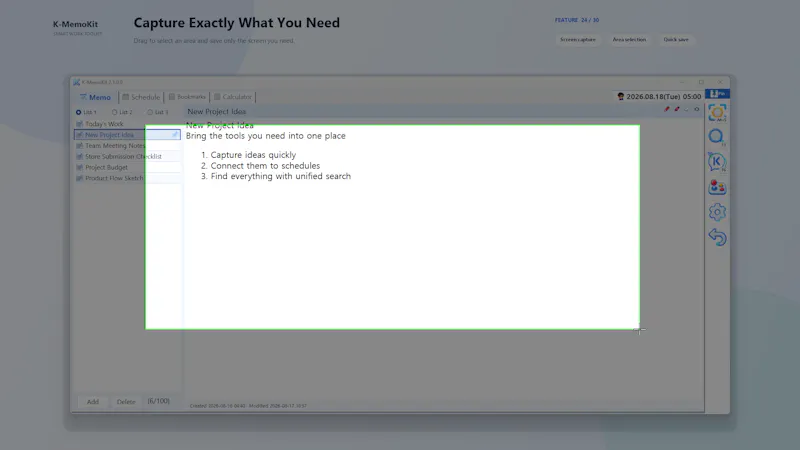800x450 pixels.
Task: Open the unified search magnifier icon
Action: click(x=717, y=137)
